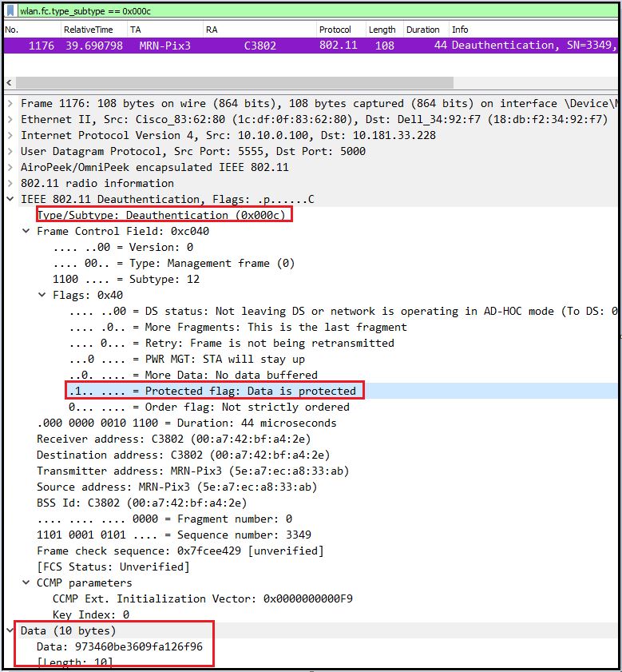Collapse the Flags: 0x40 node
Screen dimensions: 622x672
[42, 295]
